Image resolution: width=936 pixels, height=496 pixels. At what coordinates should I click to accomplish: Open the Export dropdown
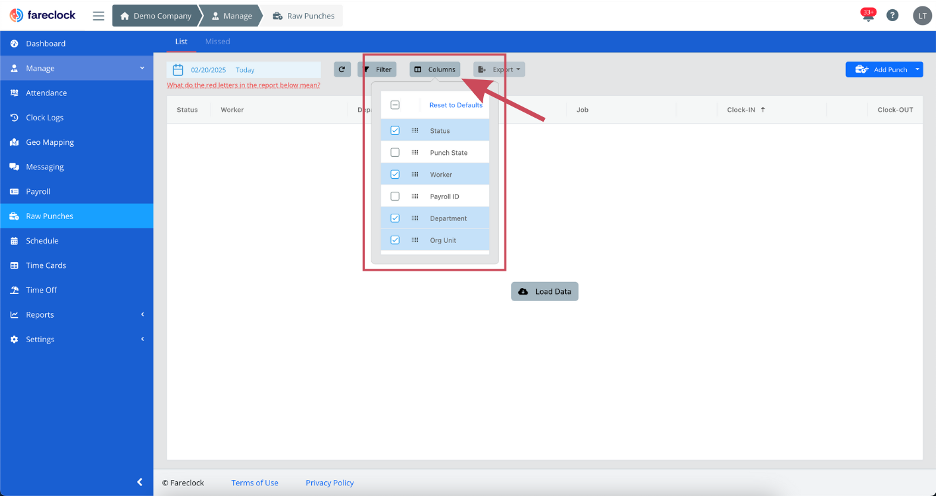point(499,69)
